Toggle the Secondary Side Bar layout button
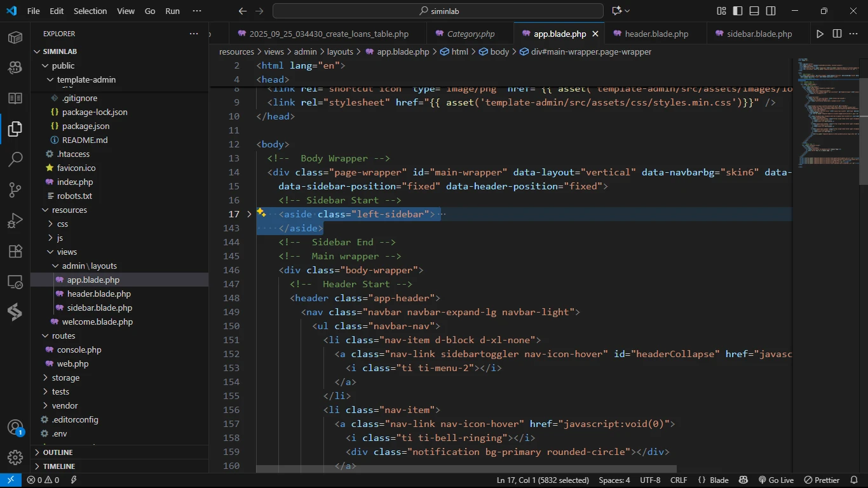This screenshot has width=868, height=488. click(771, 11)
